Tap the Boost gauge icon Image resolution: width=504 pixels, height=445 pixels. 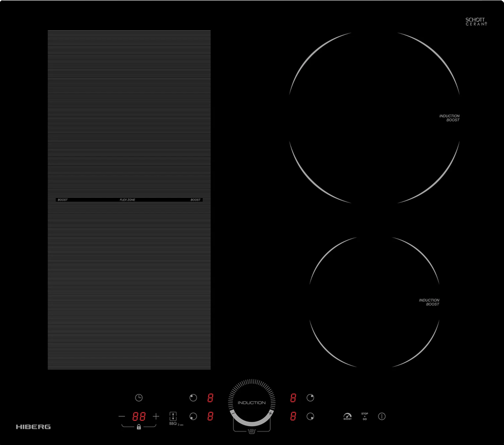click(x=347, y=416)
